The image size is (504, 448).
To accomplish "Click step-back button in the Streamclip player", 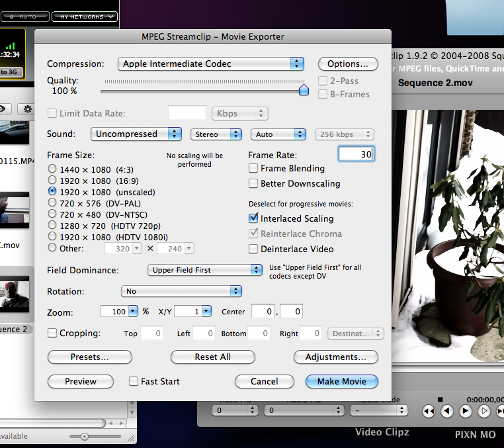I will pos(447,411).
